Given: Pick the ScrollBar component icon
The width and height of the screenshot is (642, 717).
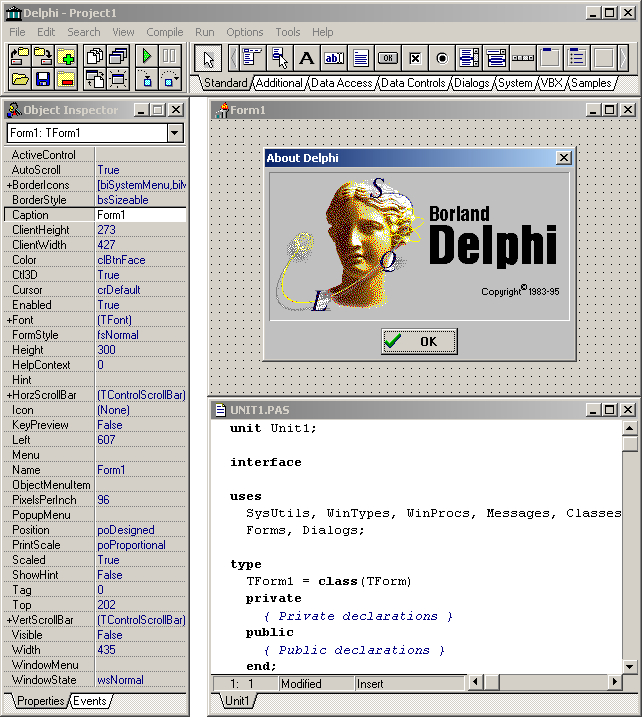Looking at the screenshot, I should tap(523, 58).
